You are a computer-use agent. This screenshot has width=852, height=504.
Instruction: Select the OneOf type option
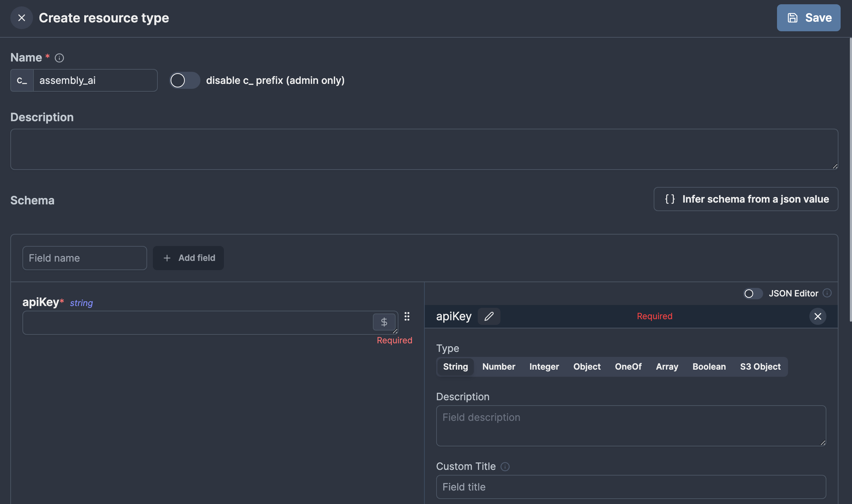coord(628,366)
